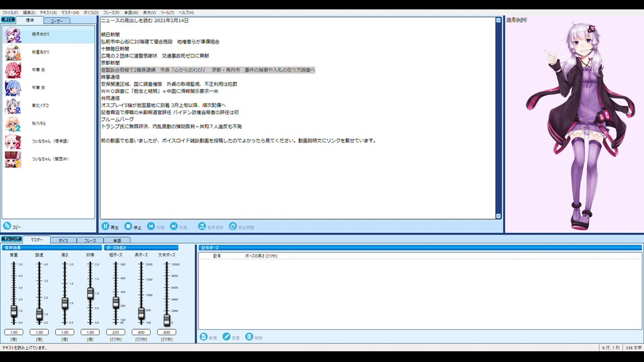644x362 pixels.
Task: Switch to the 単語 tuning tab
Action: (117, 241)
